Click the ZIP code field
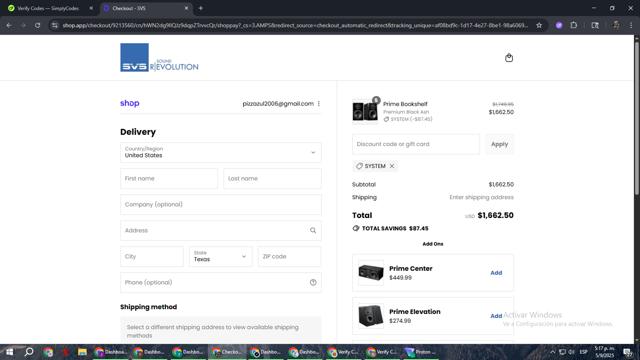The height and width of the screenshot is (360, 640). coord(289,256)
